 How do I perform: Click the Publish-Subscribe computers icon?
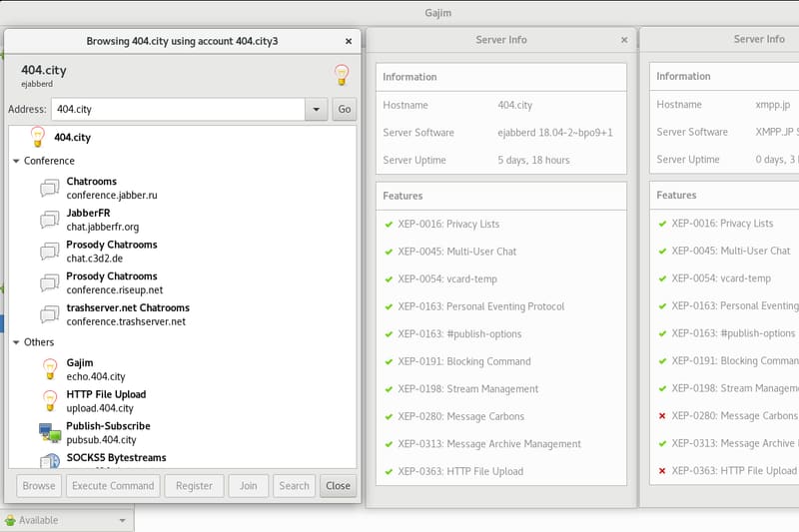pyautogui.click(x=50, y=432)
